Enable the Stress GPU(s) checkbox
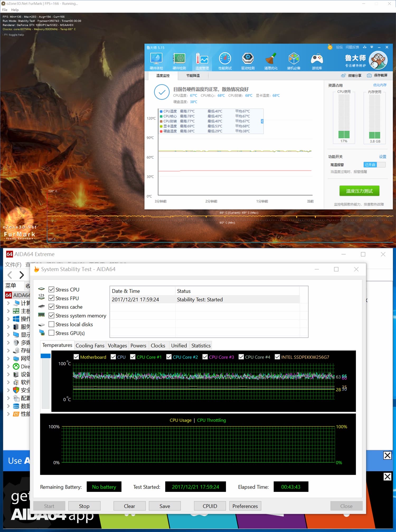396x532 pixels. pos(51,333)
